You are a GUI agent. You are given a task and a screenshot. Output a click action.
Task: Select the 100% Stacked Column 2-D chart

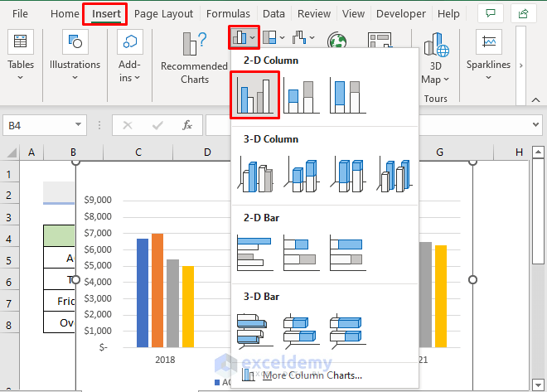[x=347, y=95]
